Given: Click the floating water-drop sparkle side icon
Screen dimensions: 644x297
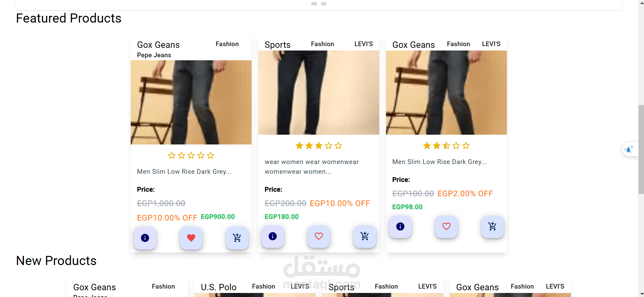Looking at the screenshot, I should point(629,149).
